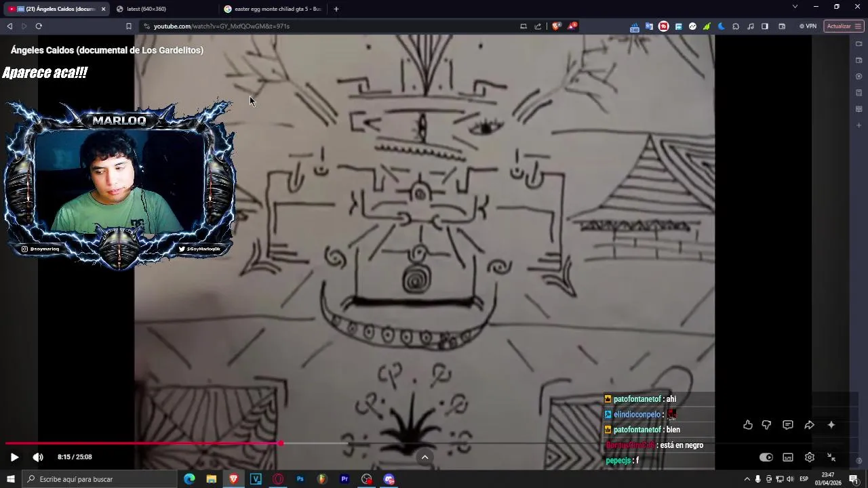
Task: Open the red circular extension icon
Action: point(663,26)
